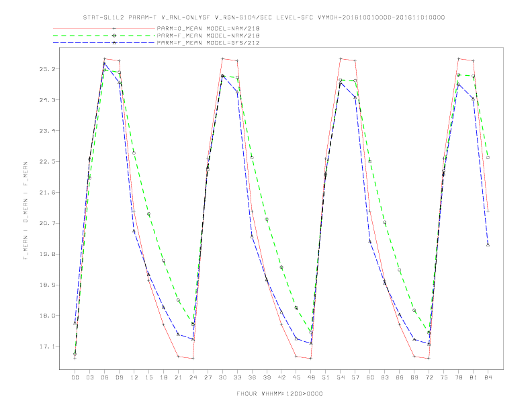Image resolution: width=532 pixels, height=411 pixels.
Task: Click blue triangle data marker at hour 00
Action: pyautogui.click(x=75, y=324)
